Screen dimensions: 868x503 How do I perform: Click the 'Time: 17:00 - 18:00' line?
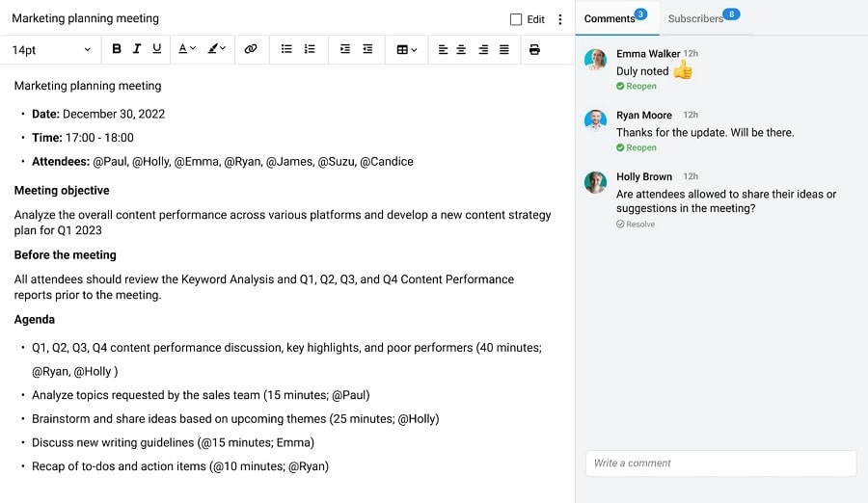click(83, 138)
